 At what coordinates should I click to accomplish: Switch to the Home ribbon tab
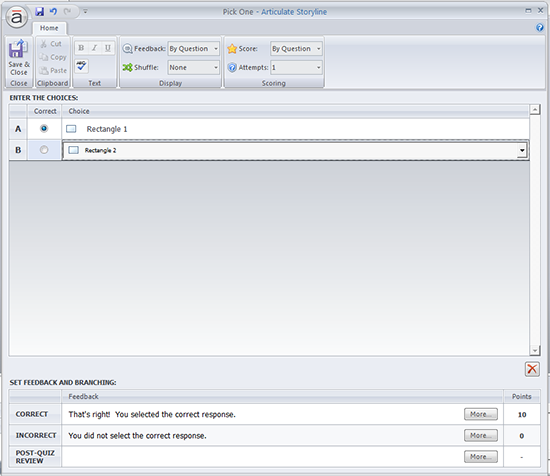(49, 28)
